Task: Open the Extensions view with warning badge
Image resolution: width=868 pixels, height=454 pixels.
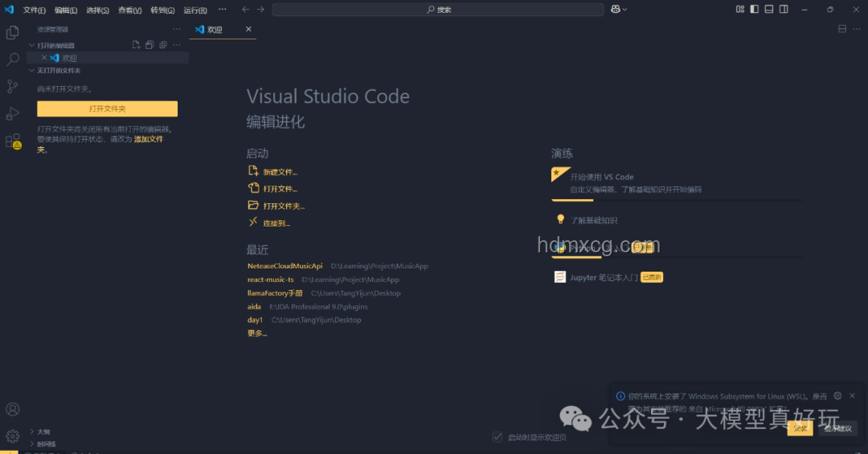Action: click(12, 141)
